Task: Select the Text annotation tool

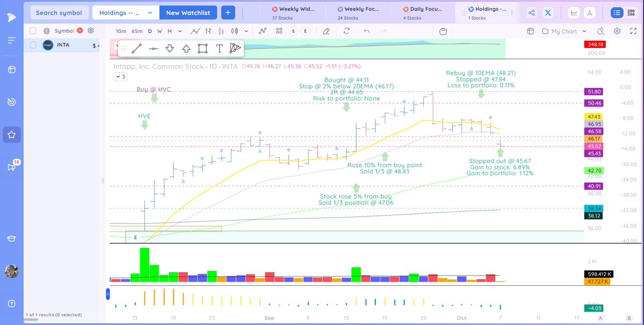Action: pos(219,48)
